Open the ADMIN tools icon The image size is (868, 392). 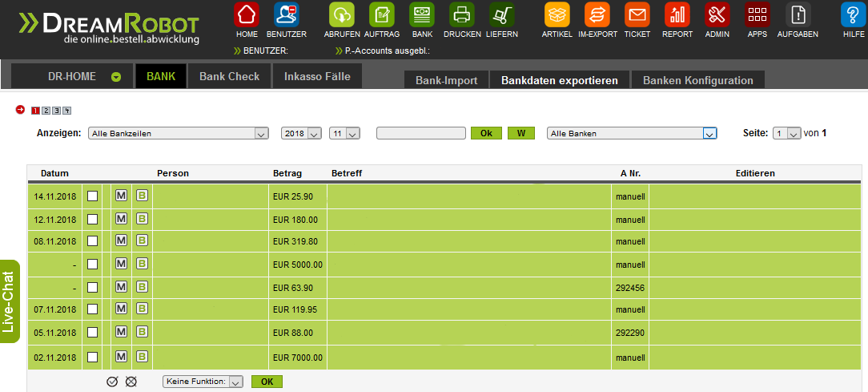coord(717,15)
